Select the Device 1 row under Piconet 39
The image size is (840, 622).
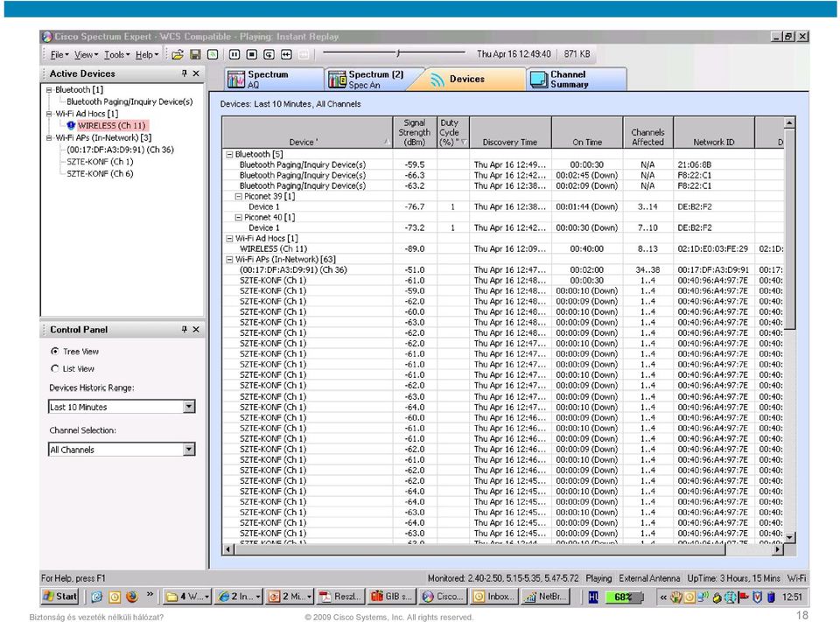(502, 206)
